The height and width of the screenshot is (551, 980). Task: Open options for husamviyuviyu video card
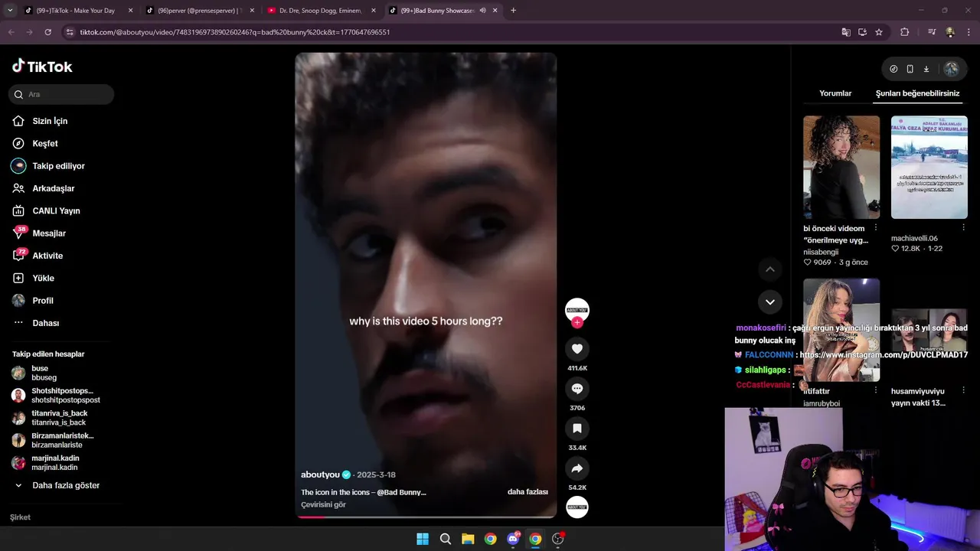964,391
